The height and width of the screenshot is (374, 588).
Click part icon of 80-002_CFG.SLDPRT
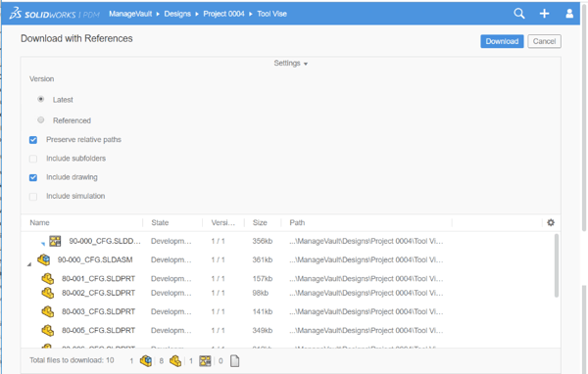[48, 293]
